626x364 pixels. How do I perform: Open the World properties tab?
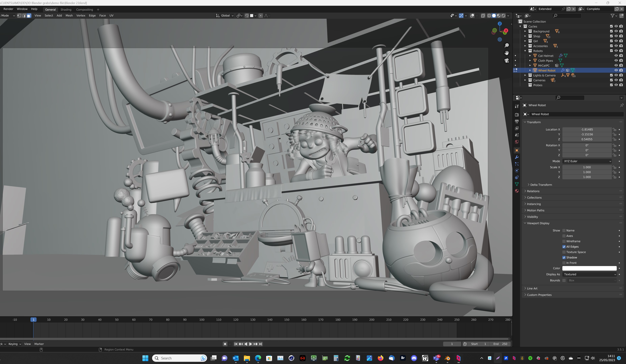click(x=517, y=142)
